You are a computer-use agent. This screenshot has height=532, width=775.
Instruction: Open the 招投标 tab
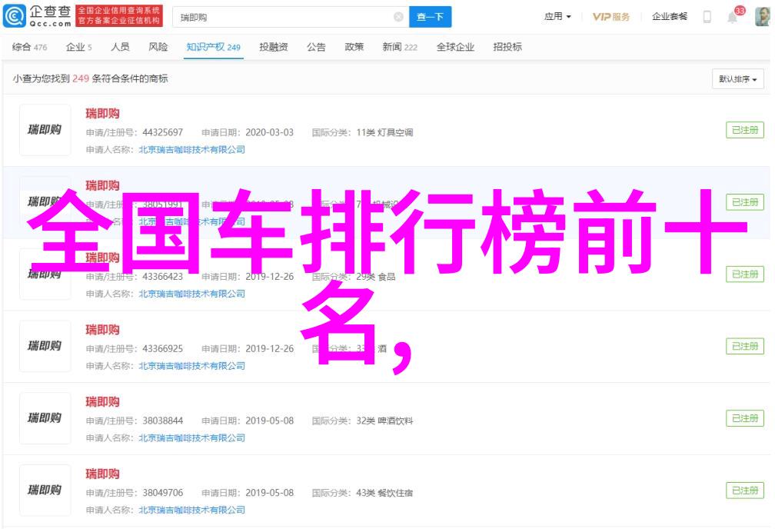[x=507, y=47]
